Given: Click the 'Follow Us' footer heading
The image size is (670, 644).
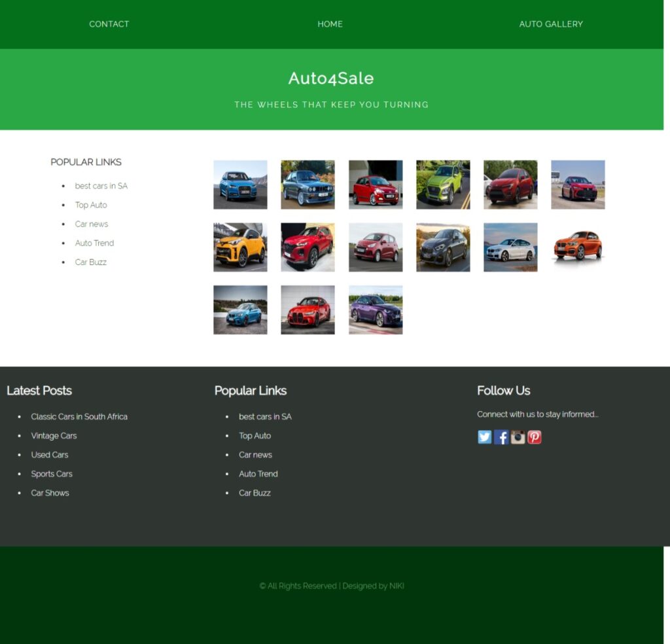Looking at the screenshot, I should (x=504, y=391).
